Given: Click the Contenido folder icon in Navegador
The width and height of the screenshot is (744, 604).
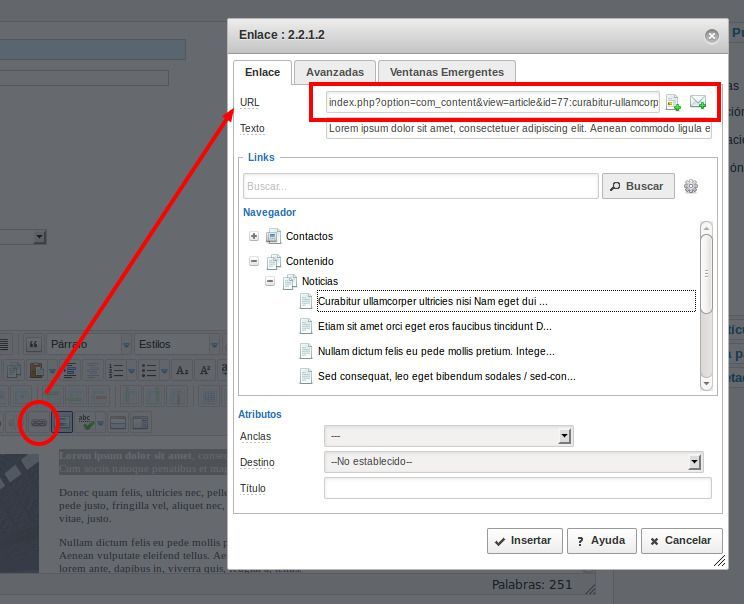Looking at the screenshot, I should click(273, 261).
